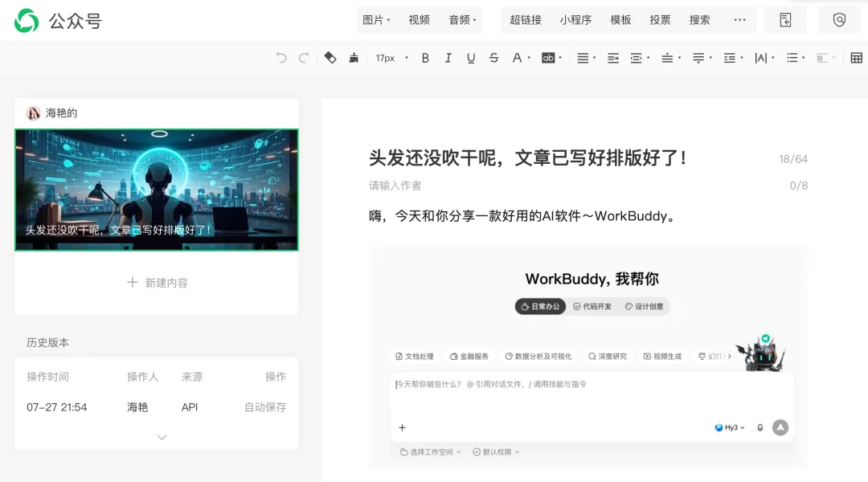This screenshot has height=482, width=868.
Task: Click the greyed-out image float icon
Action: pos(821,58)
